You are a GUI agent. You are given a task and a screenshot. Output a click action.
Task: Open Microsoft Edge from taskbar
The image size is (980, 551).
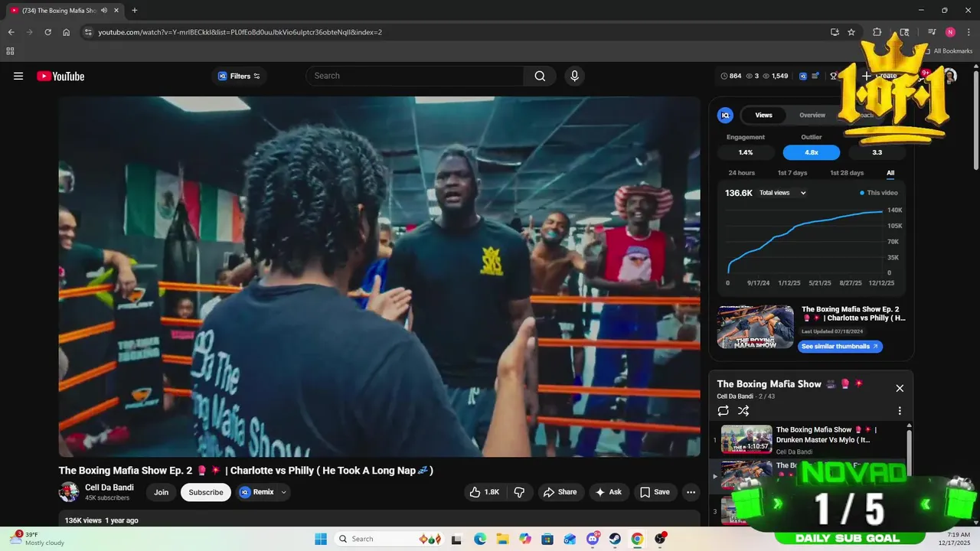pos(479,539)
